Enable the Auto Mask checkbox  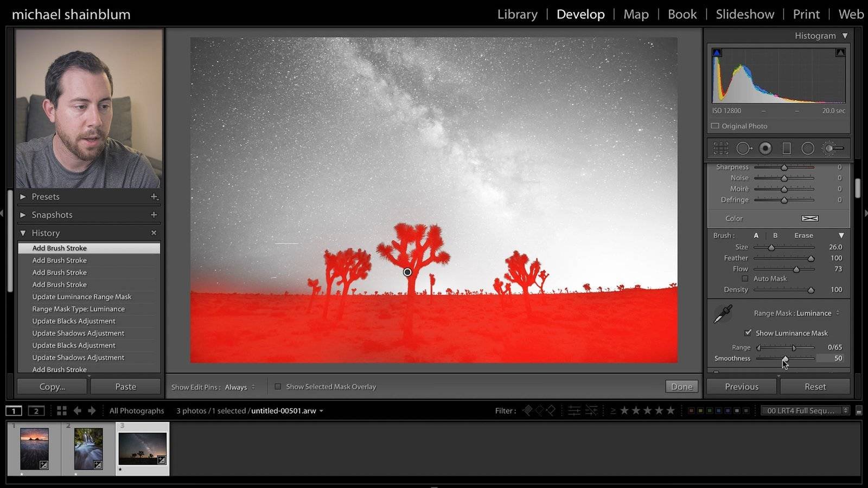click(x=745, y=279)
